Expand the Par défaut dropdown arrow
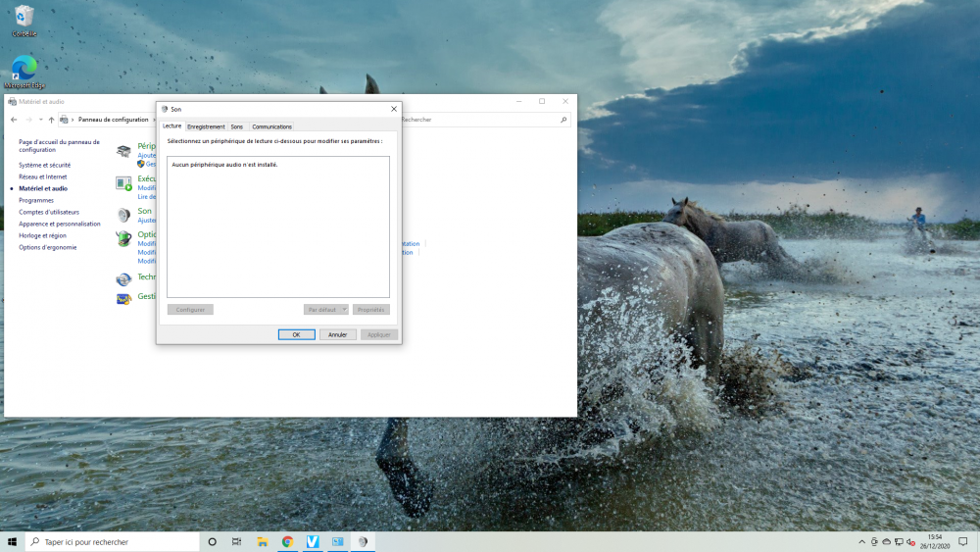Viewport: 980px width, 552px height. 344,310
